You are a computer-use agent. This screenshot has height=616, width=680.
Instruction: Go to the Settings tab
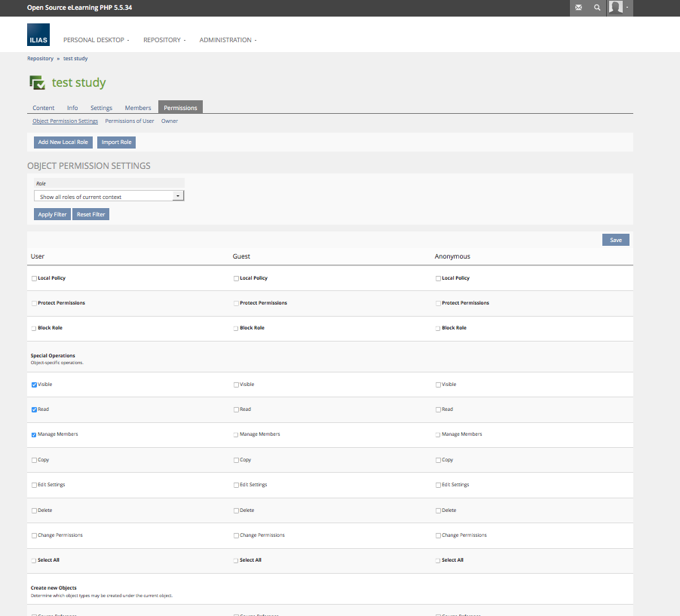click(101, 108)
